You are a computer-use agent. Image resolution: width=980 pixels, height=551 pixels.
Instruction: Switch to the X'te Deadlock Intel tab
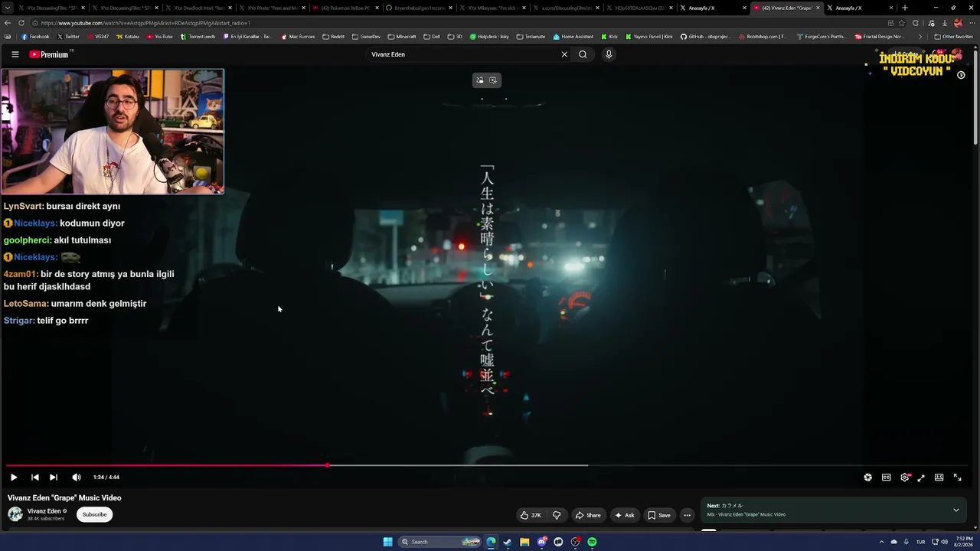[198, 8]
